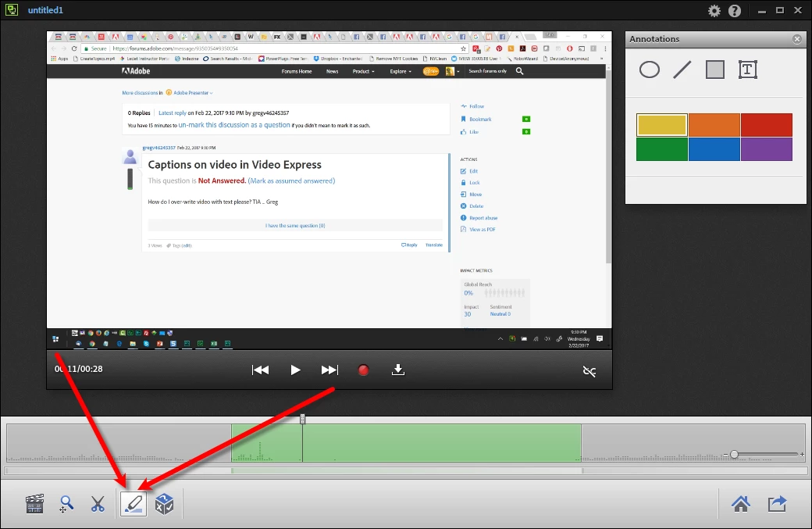
Task: Click the import video download icon
Action: tap(397, 370)
